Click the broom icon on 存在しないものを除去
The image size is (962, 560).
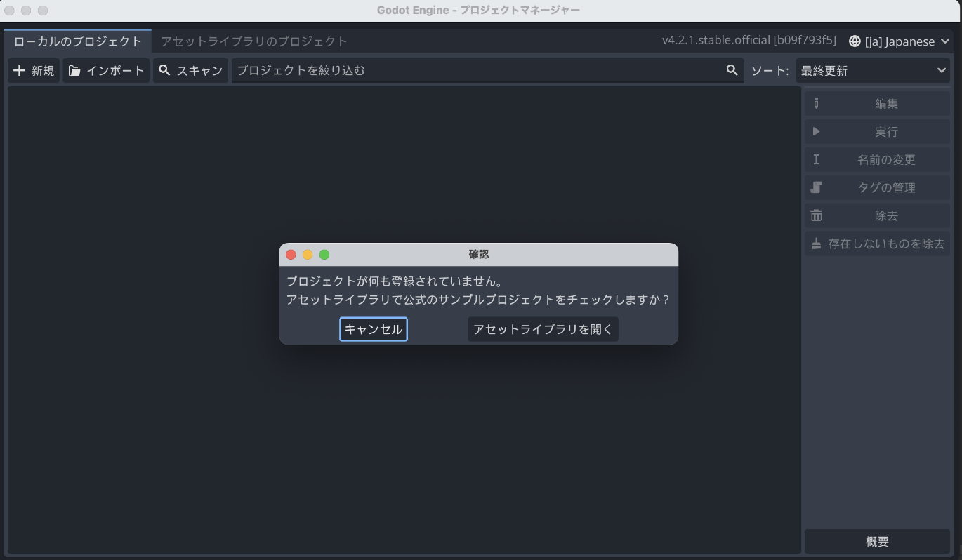[816, 244]
